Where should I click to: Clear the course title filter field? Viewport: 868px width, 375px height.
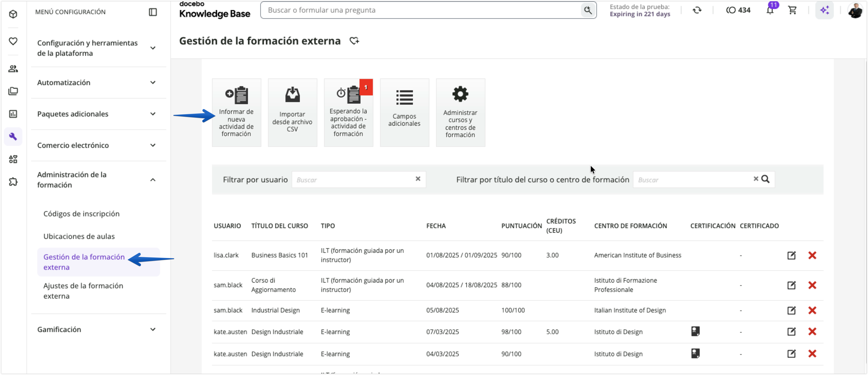click(756, 179)
